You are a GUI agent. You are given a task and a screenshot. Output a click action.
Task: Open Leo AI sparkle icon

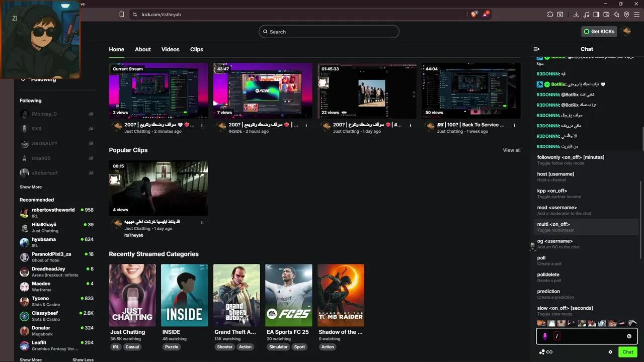tap(616, 15)
